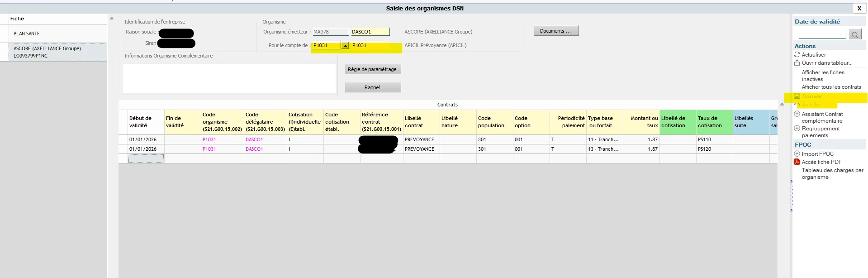The image size is (868, 278).
Task: Click the plus icon for Assistant Contrat complémentaire
Action: (x=797, y=114)
